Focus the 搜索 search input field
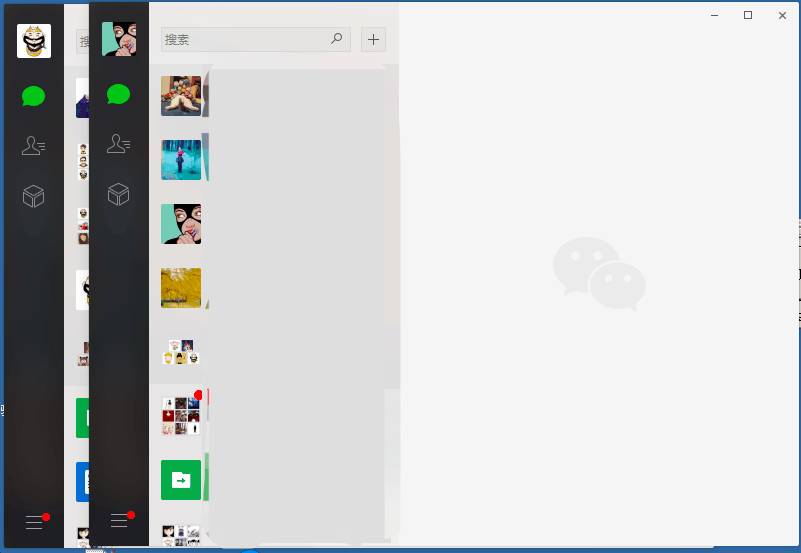Image resolution: width=801 pixels, height=553 pixels. [x=245, y=39]
